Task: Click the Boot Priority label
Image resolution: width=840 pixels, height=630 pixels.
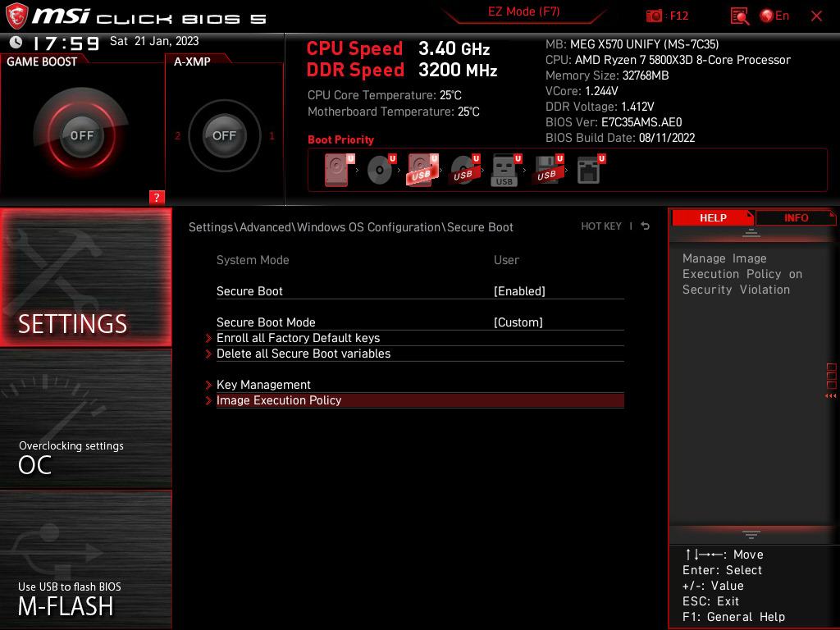Action: (x=340, y=139)
